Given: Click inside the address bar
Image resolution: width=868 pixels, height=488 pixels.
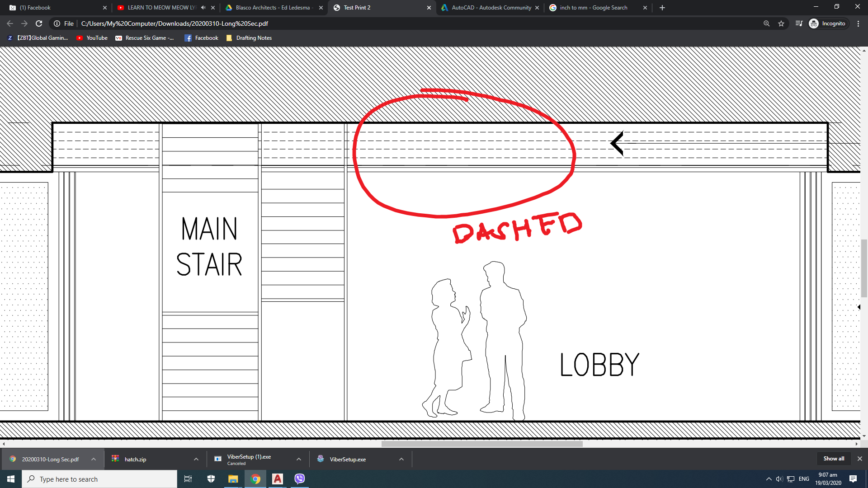Looking at the screenshot, I should coord(226,23).
